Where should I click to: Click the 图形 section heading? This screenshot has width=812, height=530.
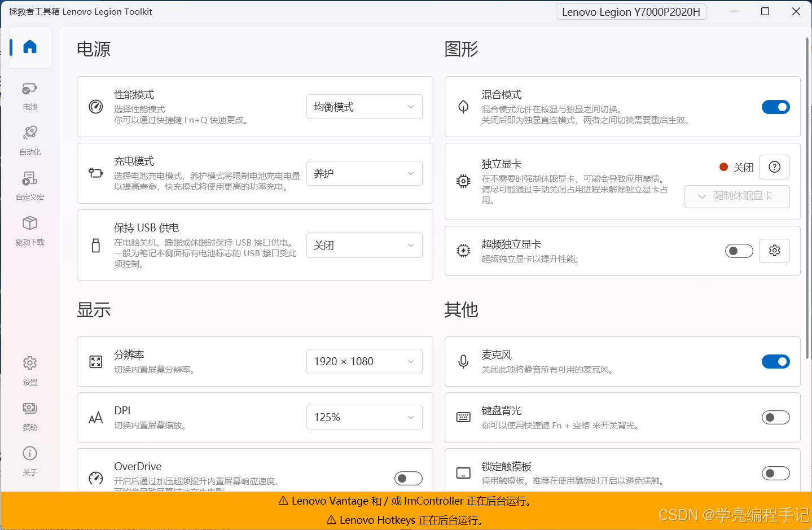coord(461,49)
